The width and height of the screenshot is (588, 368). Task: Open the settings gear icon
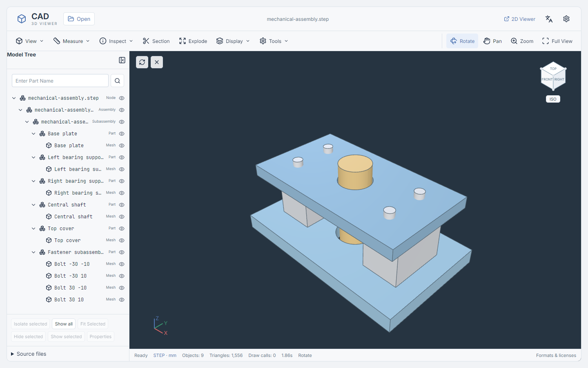point(566,19)
